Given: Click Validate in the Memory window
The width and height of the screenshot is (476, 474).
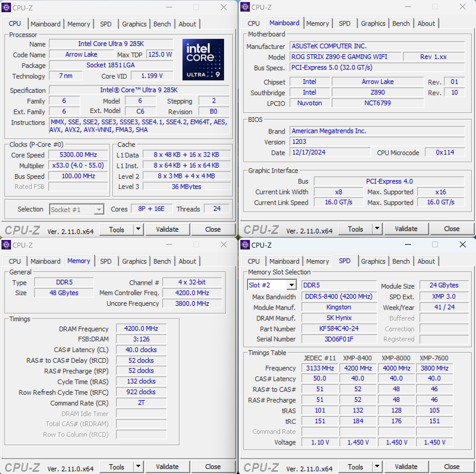Looking at the screenshot, I should click(167, 467).
